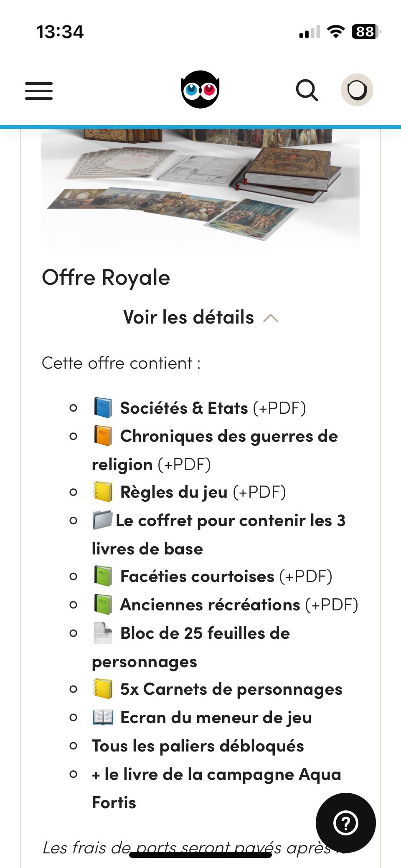
Task: Tap the Règles du jeu list item
Action: [x=189, y=492]
